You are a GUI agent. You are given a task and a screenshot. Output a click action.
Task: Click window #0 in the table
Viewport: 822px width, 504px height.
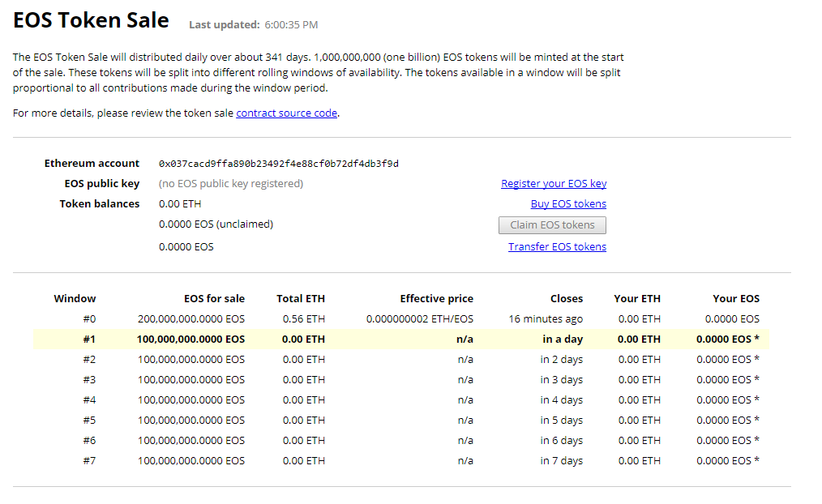pyautogui.click(x=89, y=319)
